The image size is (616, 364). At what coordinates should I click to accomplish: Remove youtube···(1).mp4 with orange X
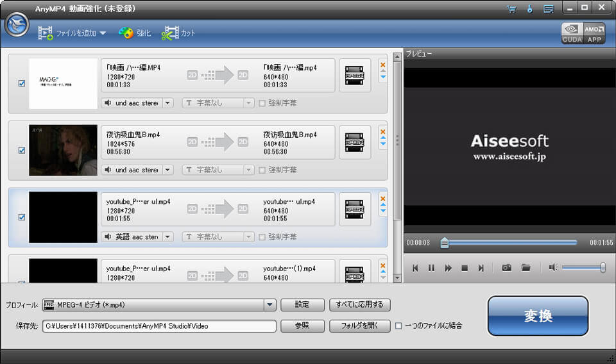[382, 265]
